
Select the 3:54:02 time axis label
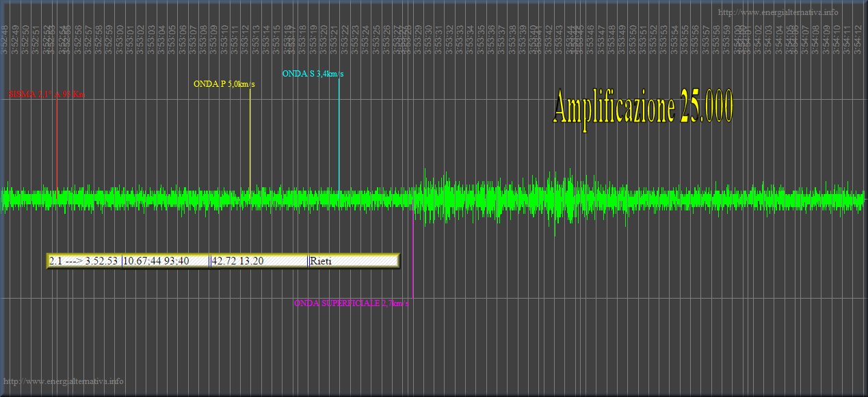point(758,39)
